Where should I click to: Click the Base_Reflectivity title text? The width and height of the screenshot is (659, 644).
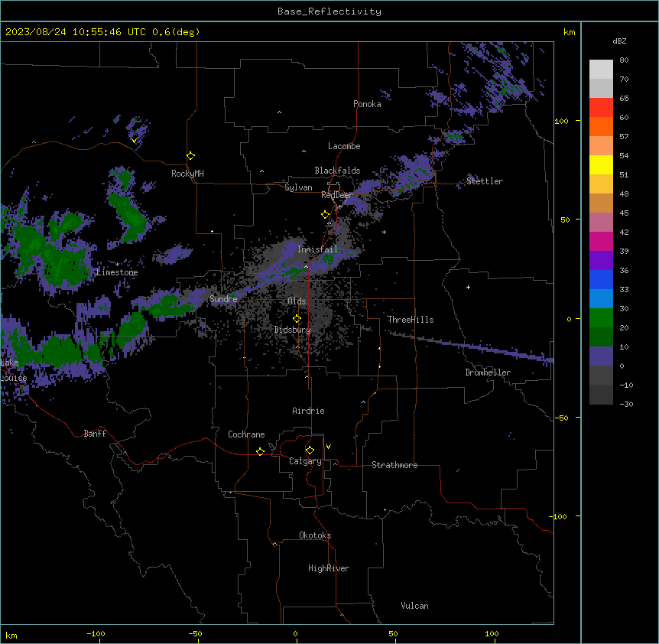point(329,11)
